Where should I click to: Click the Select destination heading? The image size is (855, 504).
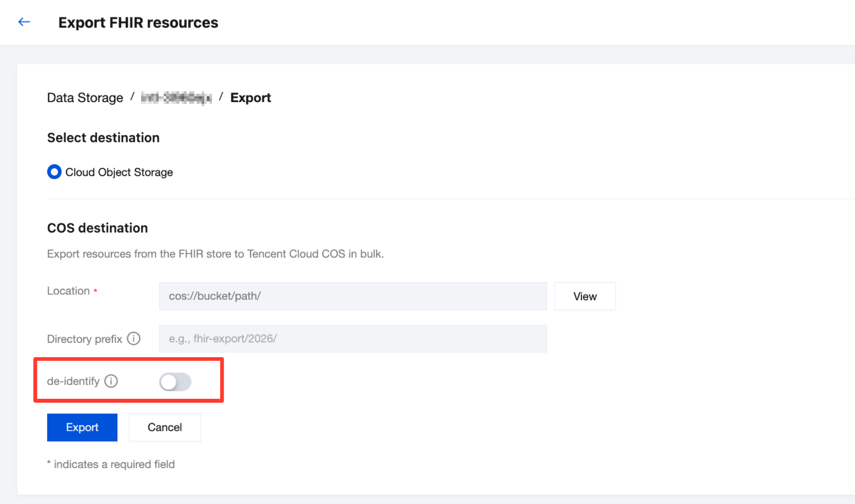tap(103, 138)
